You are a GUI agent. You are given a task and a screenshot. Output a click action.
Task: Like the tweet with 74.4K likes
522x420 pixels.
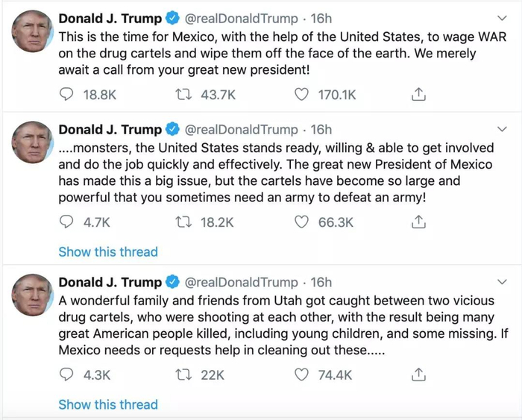click(x=301, y=375)
